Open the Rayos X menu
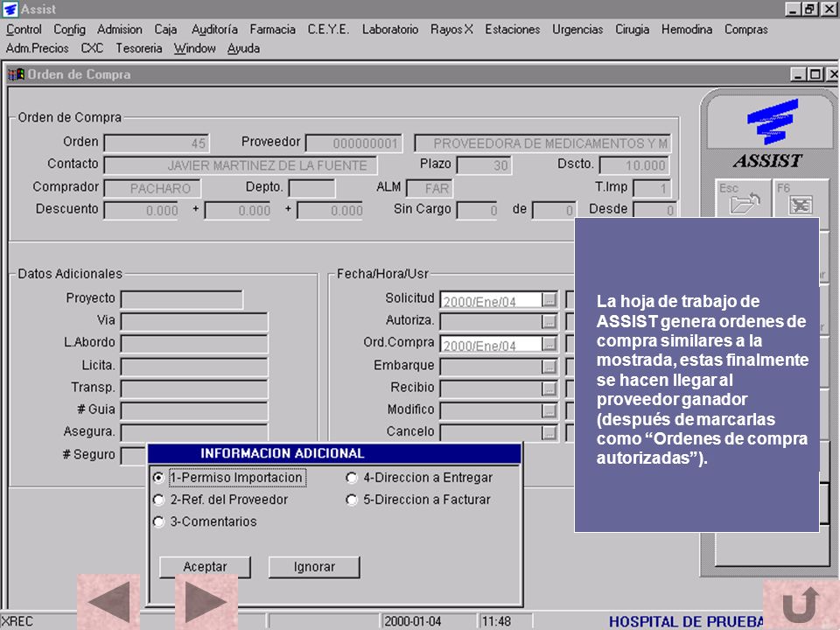Image resolution: width=840 pixels, height=630 pixels. (451, 30)
